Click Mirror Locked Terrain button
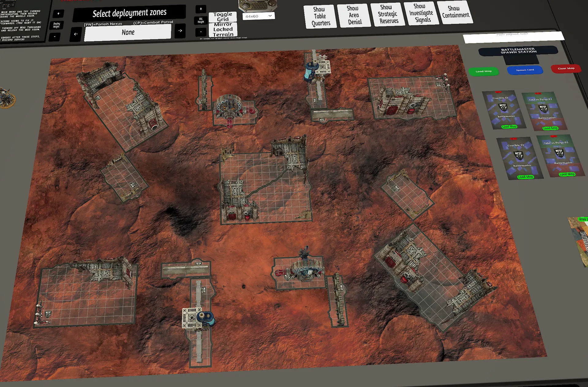 [223, 29]
